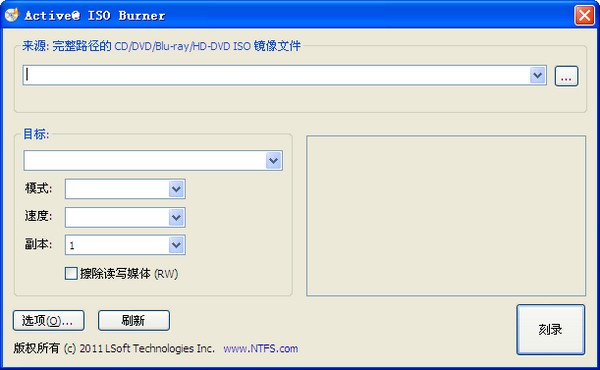Expand the source ISO path history arrow
600x370 pixels.
tap(537, 75)
